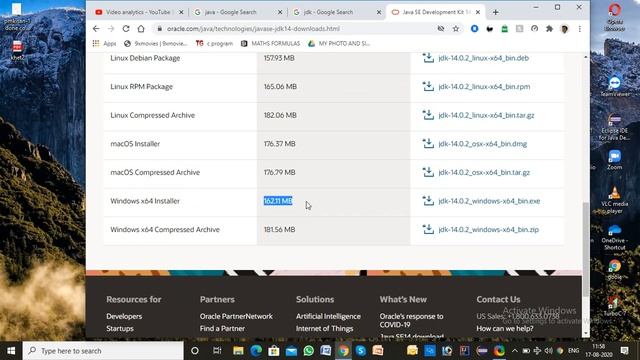Open Zoom desktop shortcut
The height and width of the screenshot is (360, 640).
[x=614, y=160]
